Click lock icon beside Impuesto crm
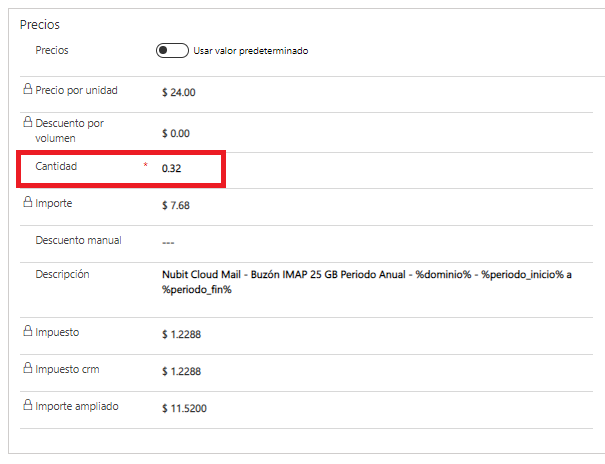605x464 pixels. pyautogui.click(x=28, y=369)
